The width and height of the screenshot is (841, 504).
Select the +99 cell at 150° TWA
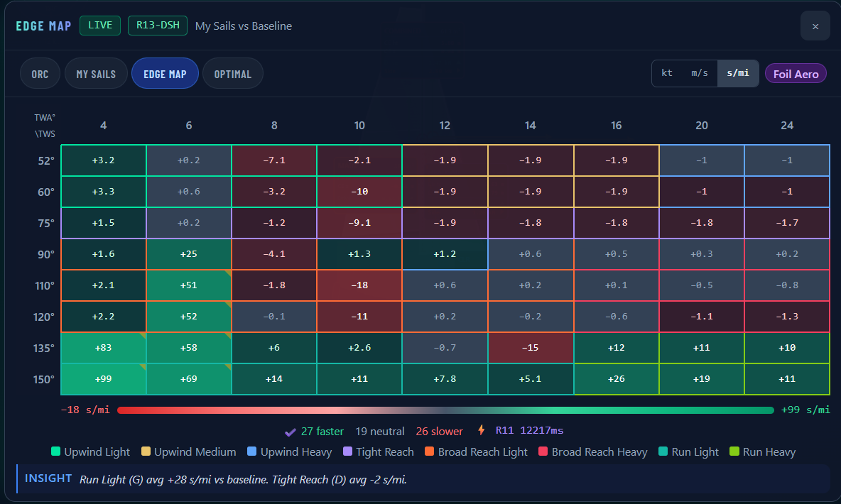coord(104,379)
